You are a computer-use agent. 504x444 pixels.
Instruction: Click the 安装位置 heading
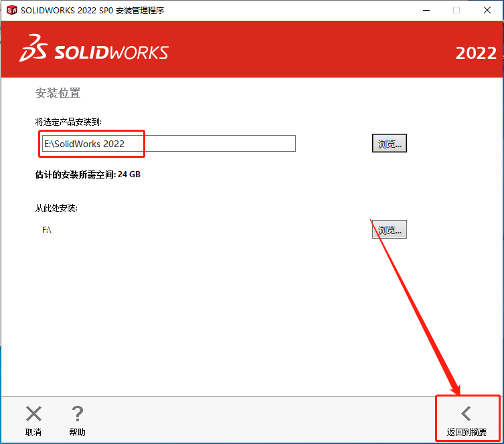click(x=58, y=93)
